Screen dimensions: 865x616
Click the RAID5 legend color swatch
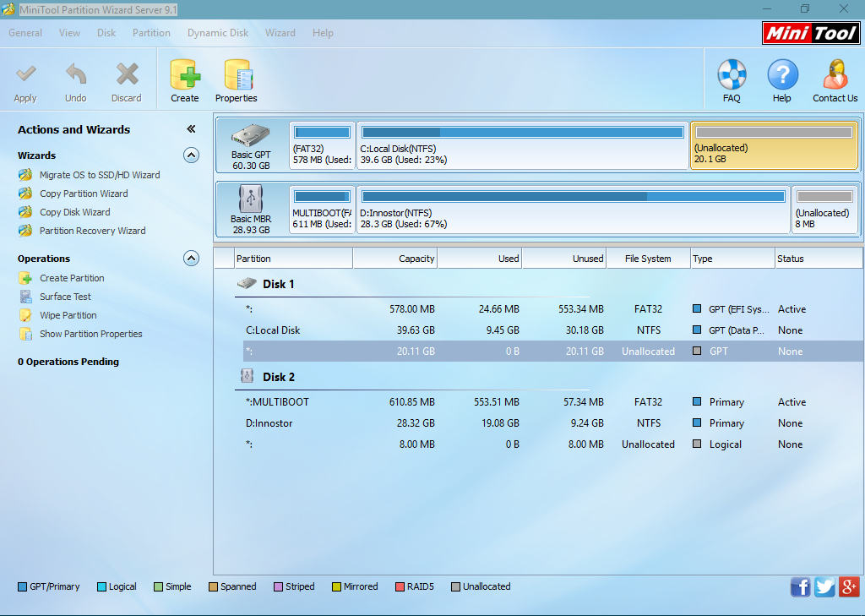(x=400, y=586)
